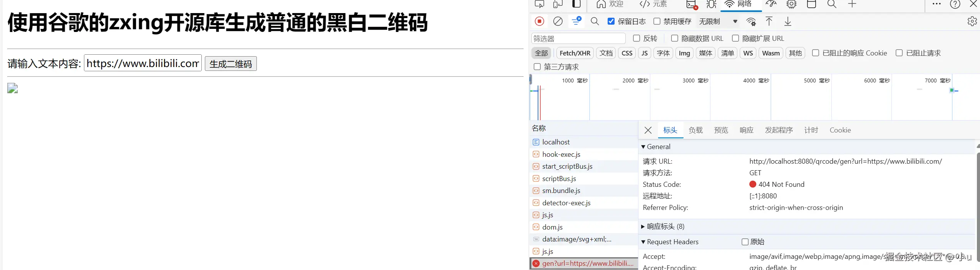Switch to 元素 elements tab
The image size is (980, 270).
point(653,4)
